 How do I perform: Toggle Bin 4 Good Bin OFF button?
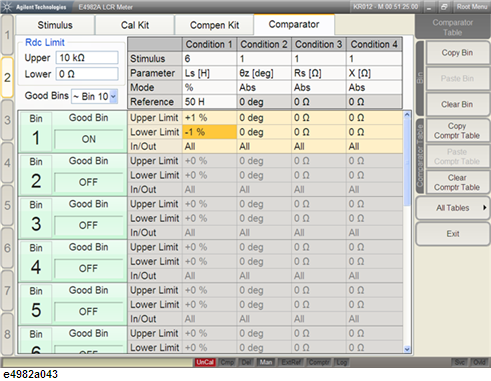tap(89, 268)
